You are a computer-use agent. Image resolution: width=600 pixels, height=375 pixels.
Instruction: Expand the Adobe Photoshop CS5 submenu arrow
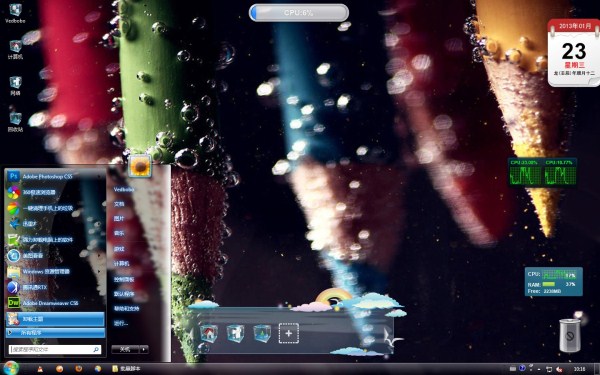pos(100,176)
